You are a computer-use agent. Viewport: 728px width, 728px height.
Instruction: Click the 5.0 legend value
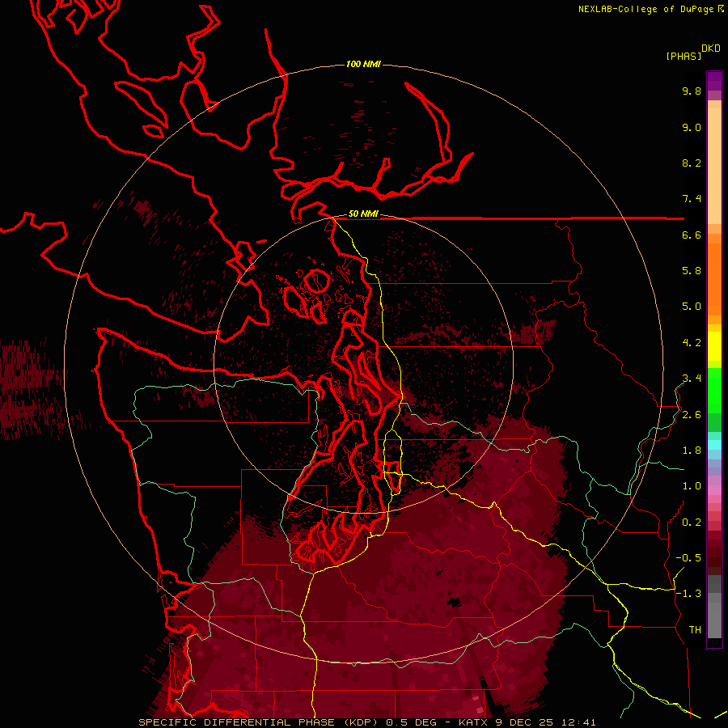(692, 307)
